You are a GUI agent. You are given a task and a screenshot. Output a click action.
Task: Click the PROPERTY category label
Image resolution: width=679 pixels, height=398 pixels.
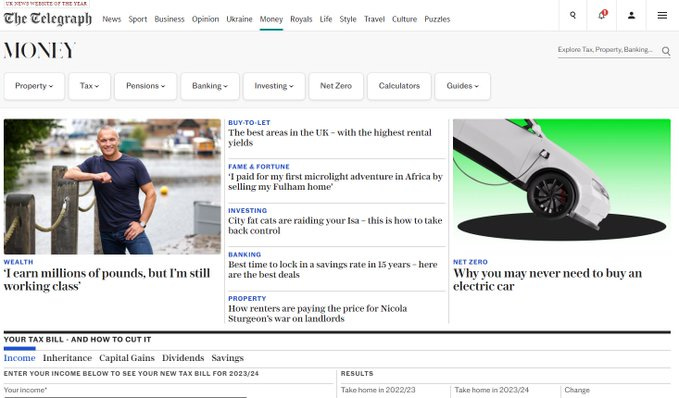(247, 298)
